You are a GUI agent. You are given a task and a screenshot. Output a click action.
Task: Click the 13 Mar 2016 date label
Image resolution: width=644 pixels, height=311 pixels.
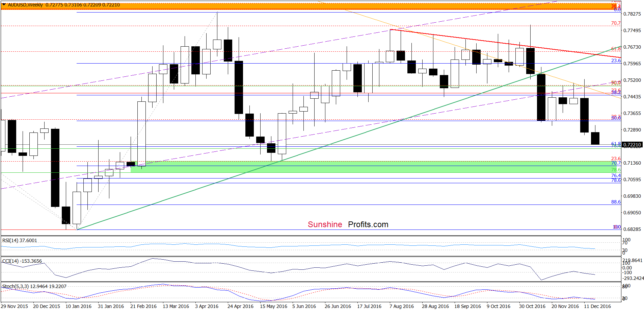coord(176,306)
